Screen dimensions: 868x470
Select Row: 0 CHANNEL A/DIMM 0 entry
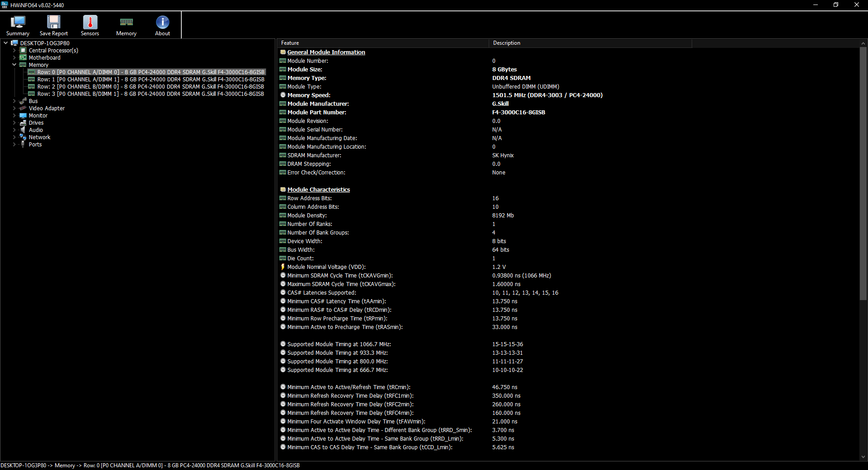(151, 72)
